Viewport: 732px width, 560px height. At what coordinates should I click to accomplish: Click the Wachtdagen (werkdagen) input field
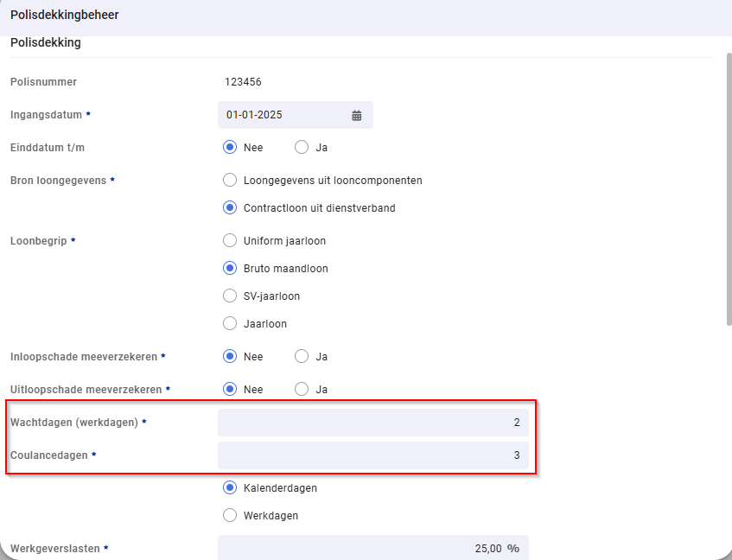pos(372,423)
